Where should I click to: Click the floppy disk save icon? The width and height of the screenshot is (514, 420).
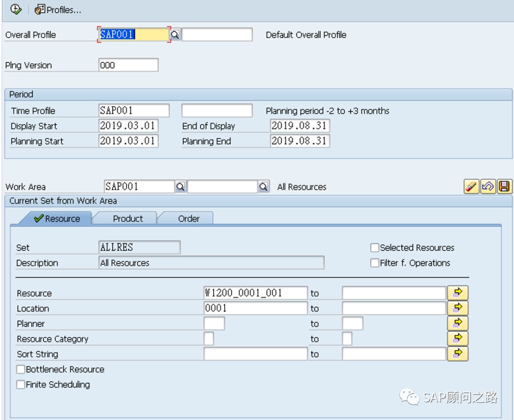[x=504, y=187]
